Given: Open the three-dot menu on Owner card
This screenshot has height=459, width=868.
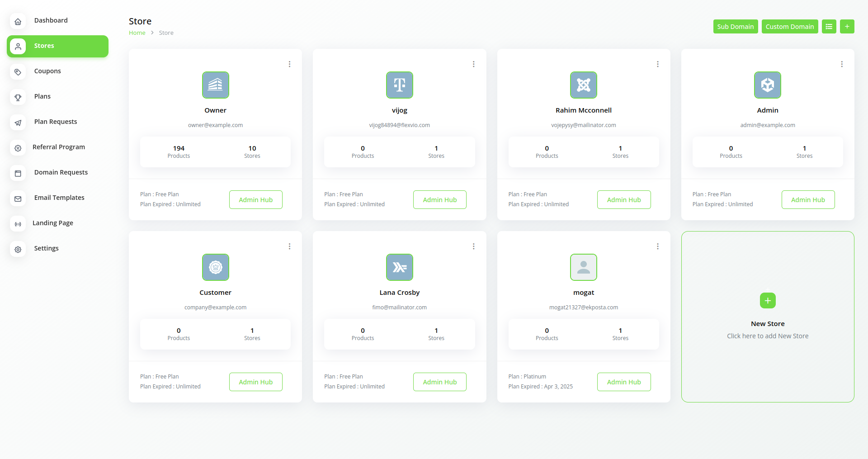Looking at the screenshot, I should pos(289,64).
